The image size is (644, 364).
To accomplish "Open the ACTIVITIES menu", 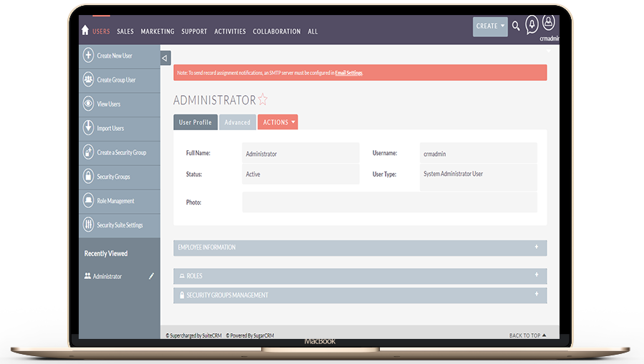I will click(x=230, y=31).
